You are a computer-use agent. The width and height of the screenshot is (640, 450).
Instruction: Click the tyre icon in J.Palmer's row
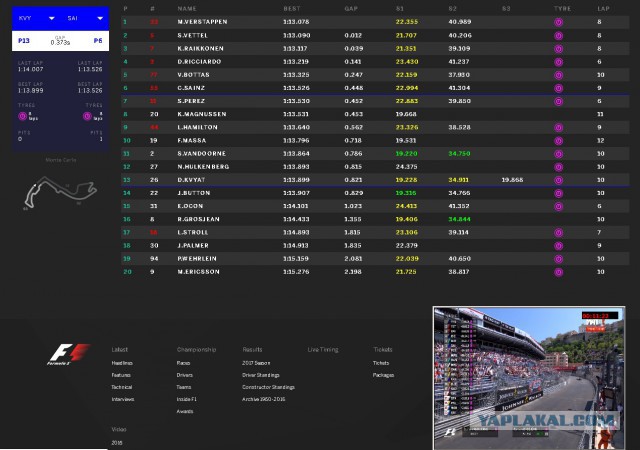[558, 246]
